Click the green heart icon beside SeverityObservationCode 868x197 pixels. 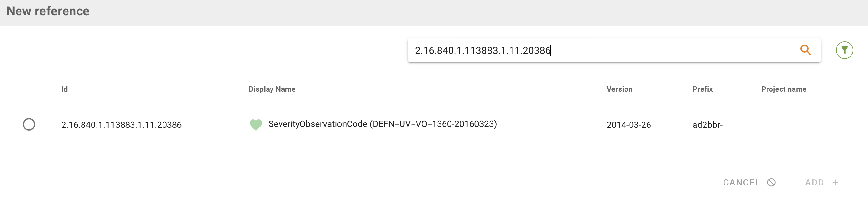[x=256, y=124]
